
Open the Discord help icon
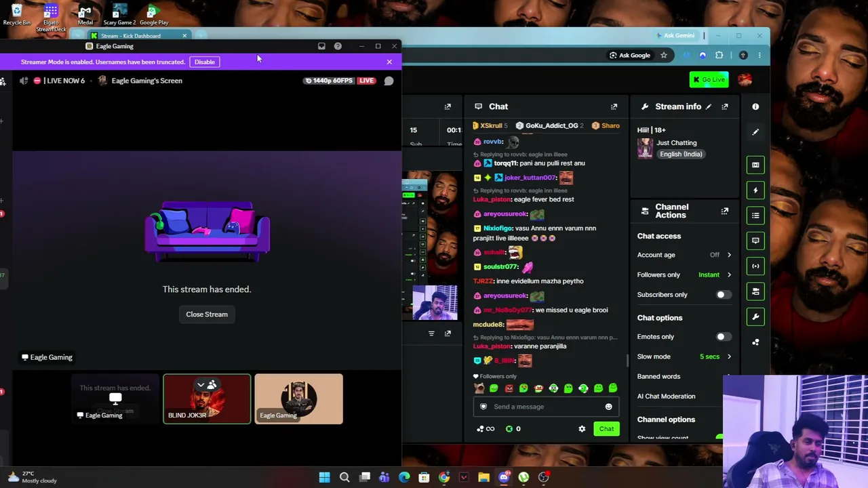coord(338,46)
